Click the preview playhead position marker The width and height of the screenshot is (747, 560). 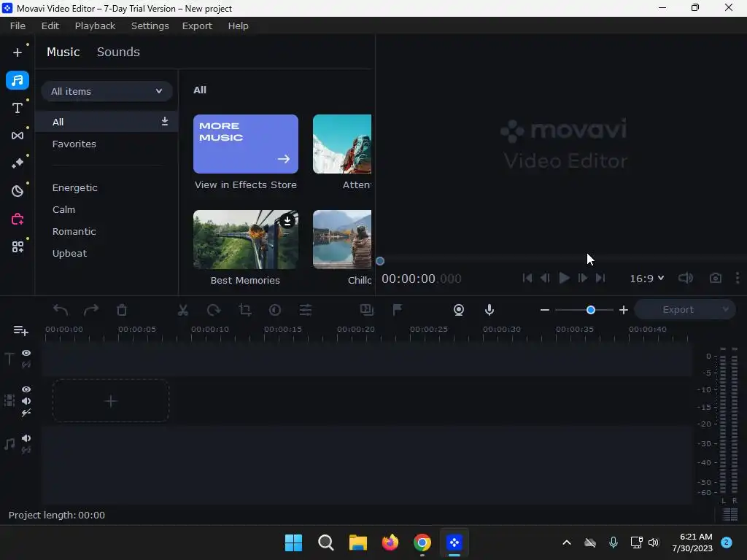pos(379,261)
